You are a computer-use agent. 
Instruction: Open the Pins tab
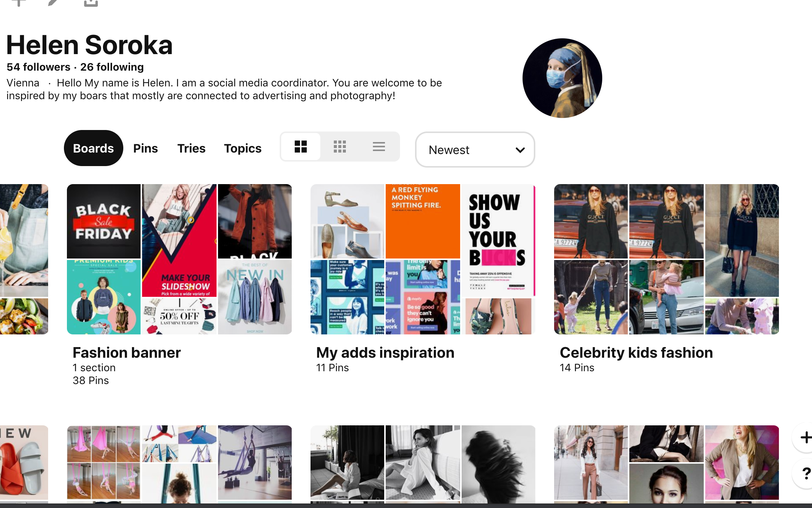pos(145,148)
